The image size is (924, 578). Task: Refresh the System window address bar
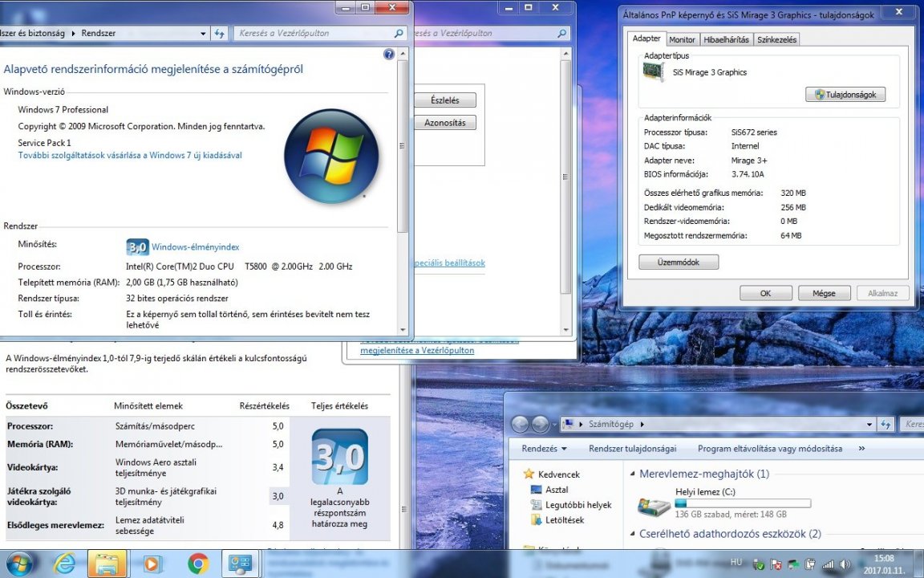coord(219,34)
